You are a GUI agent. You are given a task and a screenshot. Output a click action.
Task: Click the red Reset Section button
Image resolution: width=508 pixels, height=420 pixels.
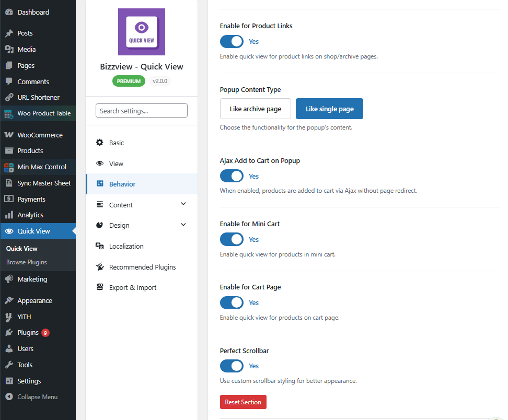pos(243,402)
